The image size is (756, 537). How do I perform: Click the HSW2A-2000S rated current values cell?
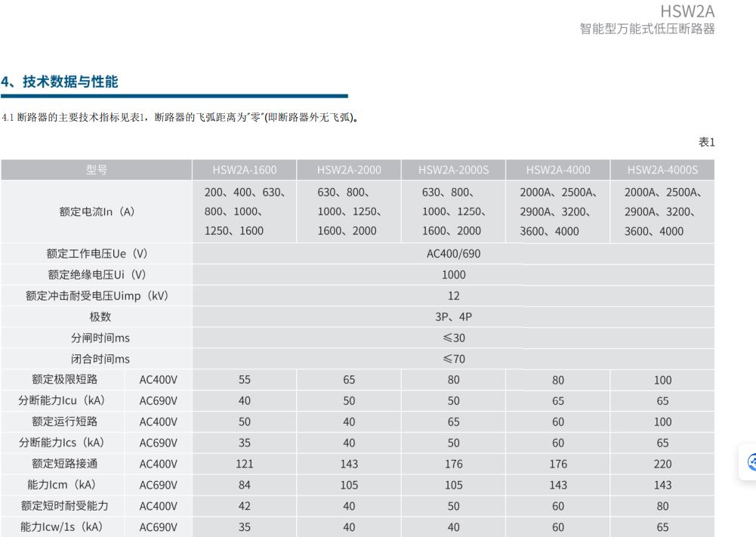[454, 211]
